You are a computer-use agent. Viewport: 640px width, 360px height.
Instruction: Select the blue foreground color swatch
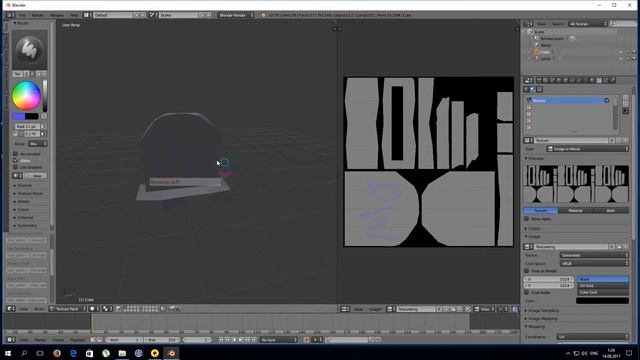click(19, 116)
